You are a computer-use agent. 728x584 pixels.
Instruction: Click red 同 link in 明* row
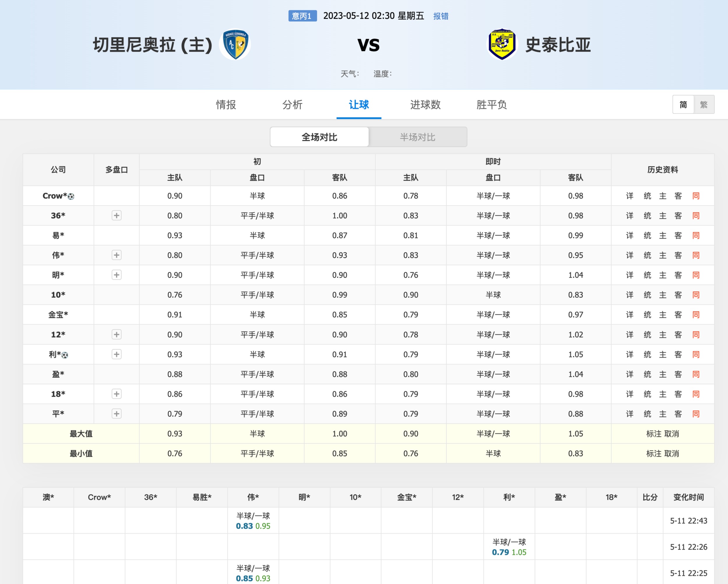click(x=696, y=275)
